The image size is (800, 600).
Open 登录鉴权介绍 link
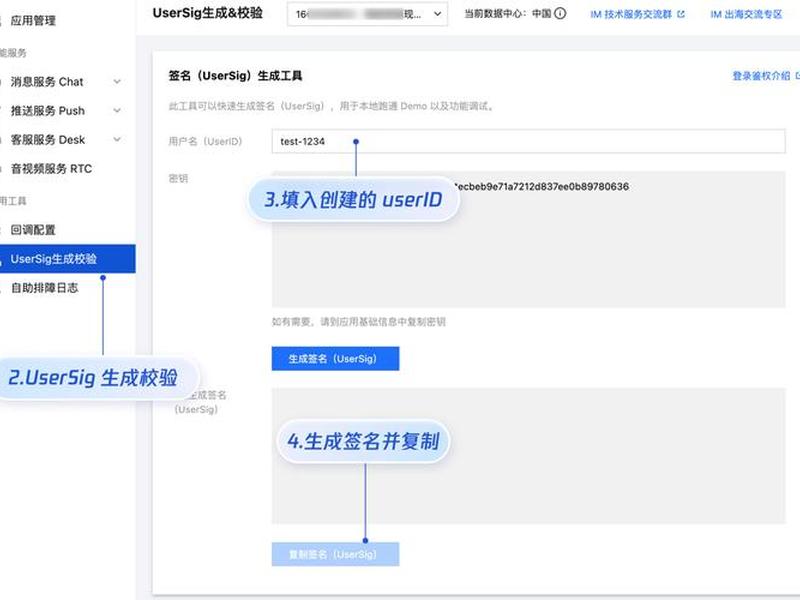tap(761, 76)
